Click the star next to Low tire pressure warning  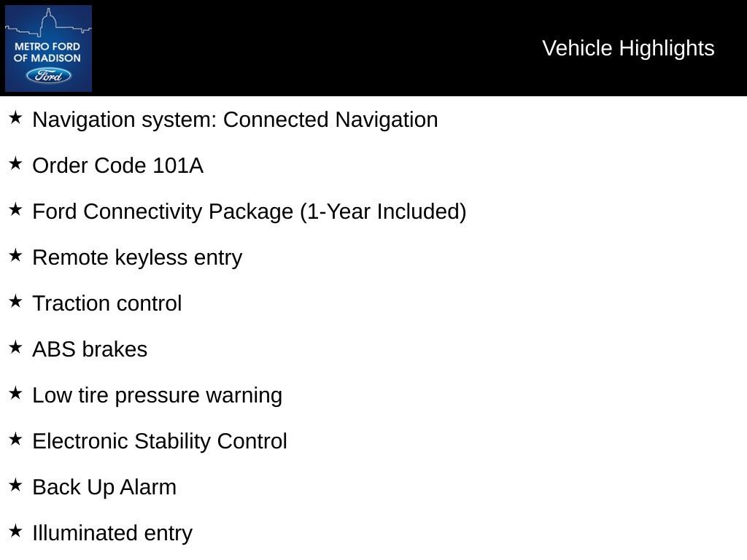[15, 393]
